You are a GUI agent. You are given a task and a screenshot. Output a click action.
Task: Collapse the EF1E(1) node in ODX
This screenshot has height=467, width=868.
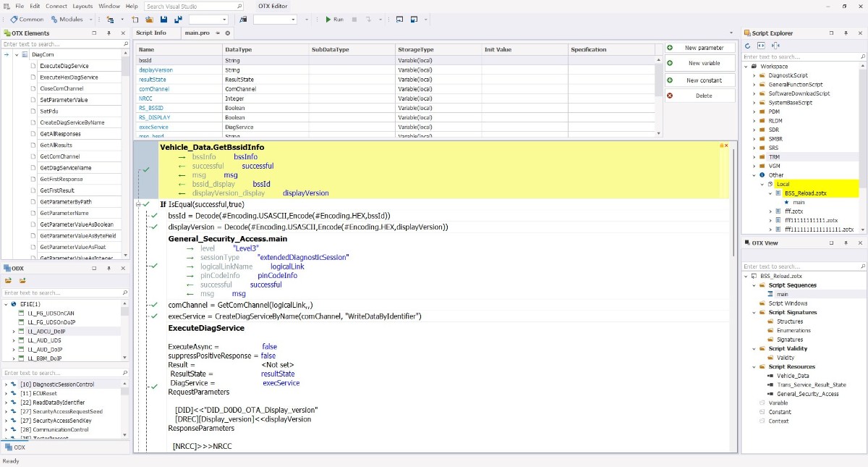pyautogui.click(x=6, y=303)
